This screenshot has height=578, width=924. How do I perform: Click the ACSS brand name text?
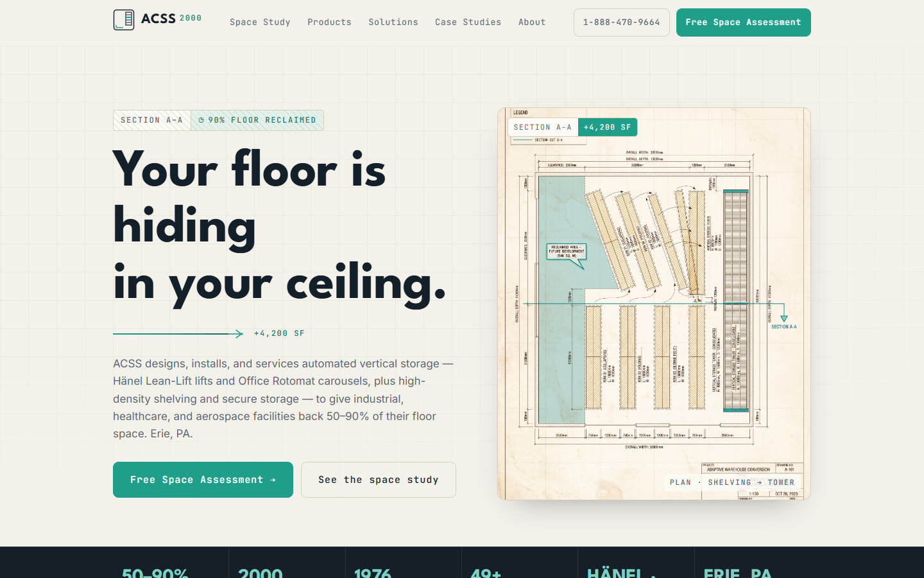[x=158, y=19]
